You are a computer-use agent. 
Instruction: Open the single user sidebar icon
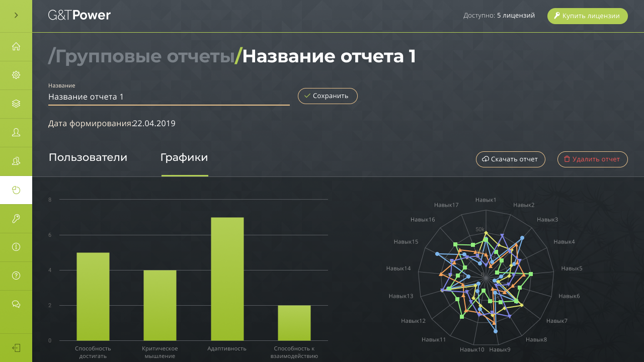click(16, 132)
